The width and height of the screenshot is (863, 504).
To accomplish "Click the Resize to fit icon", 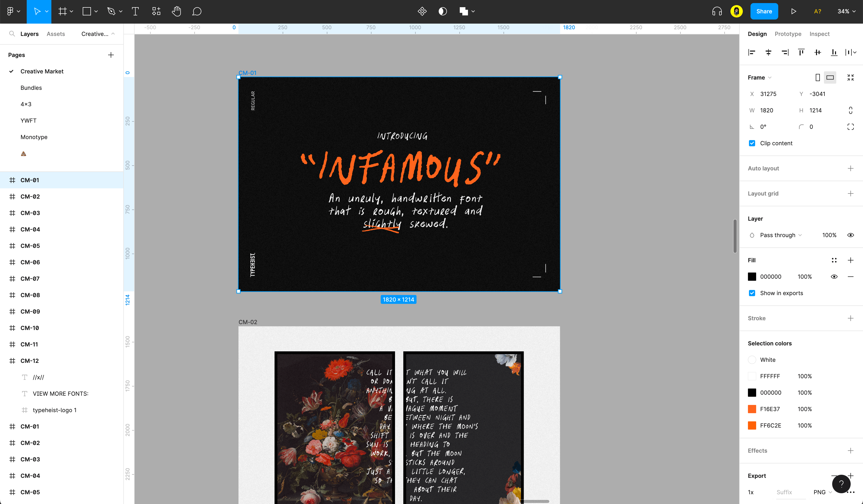I will pyautogui.click(x=850, y=78).
